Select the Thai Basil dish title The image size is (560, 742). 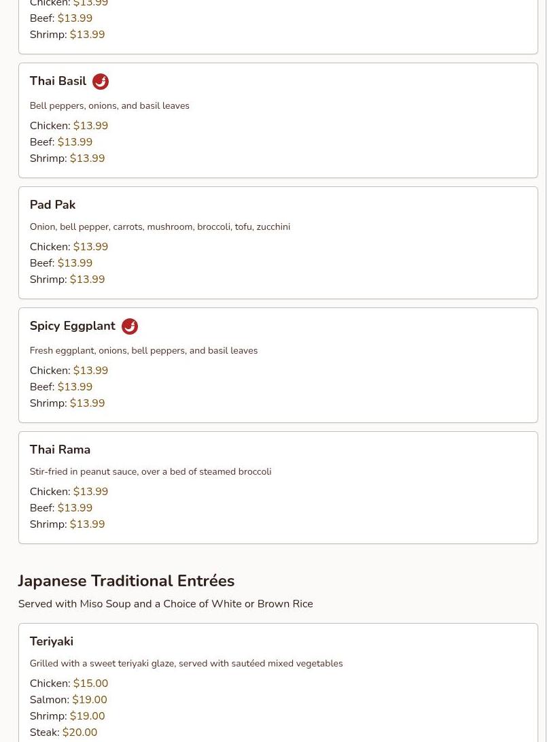tap(58, 81)
